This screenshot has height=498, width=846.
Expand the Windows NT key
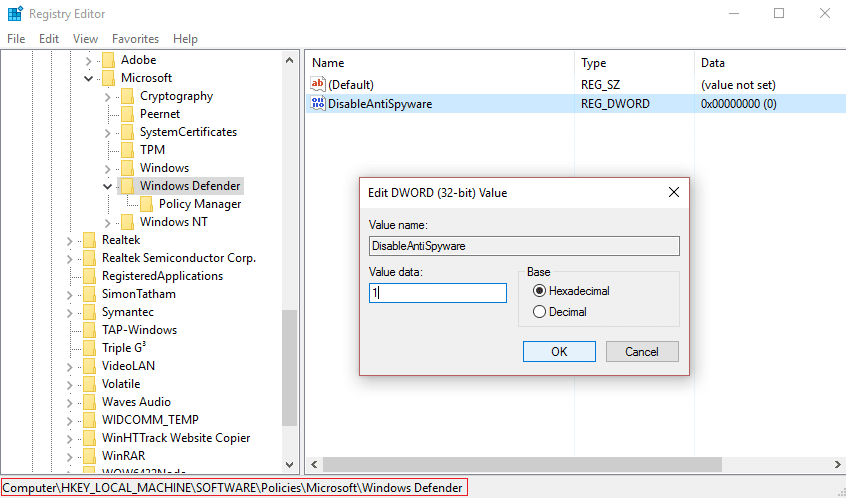coord(108,222)
